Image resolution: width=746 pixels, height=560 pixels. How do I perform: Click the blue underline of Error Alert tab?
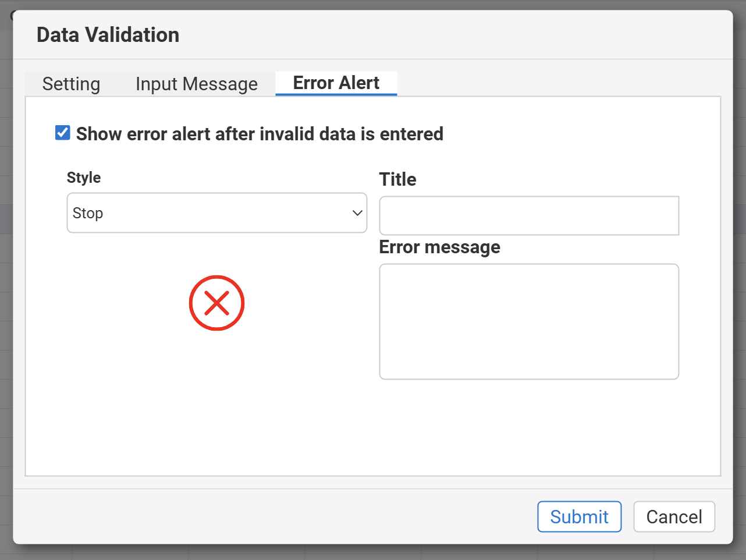pyautogui.click(x=336, y=94)
